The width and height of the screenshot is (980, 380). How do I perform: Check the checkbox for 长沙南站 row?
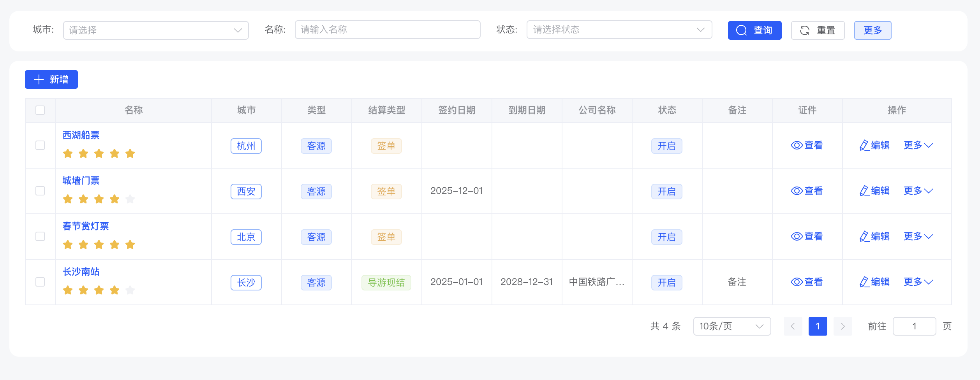pos(40,282)
